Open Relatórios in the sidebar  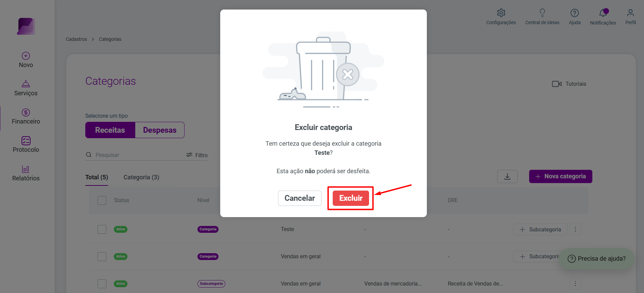coord(26,173)
